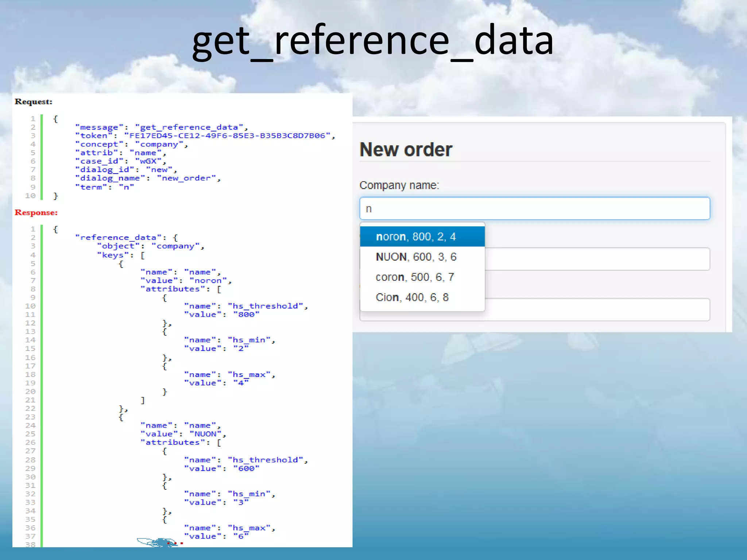This screenshot has width=747, height=560.
Task: Click the response line '"value": "600"'
Action: pyautogui.click(x=222, y=468)
